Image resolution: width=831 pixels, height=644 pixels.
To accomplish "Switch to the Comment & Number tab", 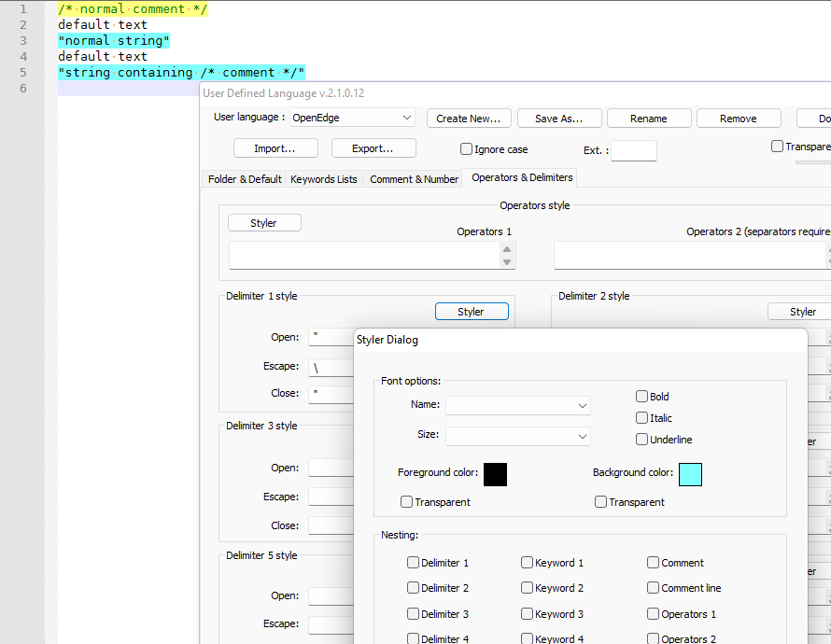I will point(414,179).
